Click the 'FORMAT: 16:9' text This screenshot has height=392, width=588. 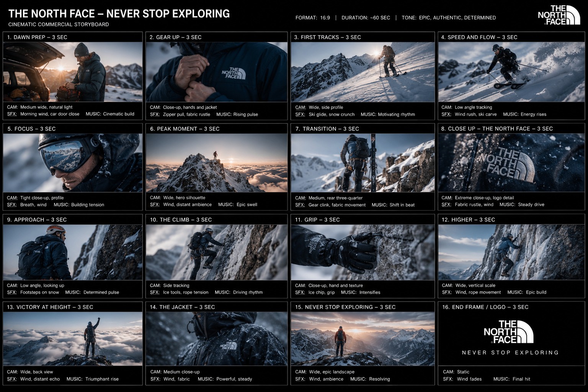pos(313,18)
